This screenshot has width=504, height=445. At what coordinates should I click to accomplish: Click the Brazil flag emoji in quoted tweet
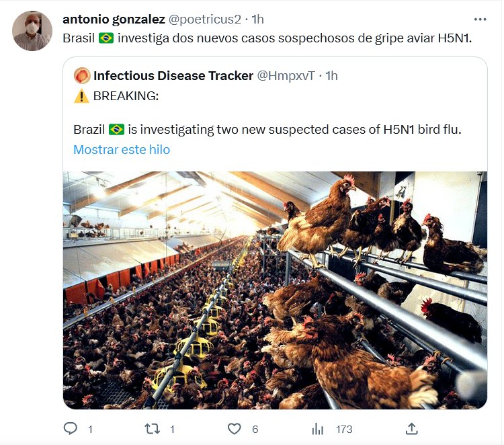pyautogui.click(x=116, y=129)
